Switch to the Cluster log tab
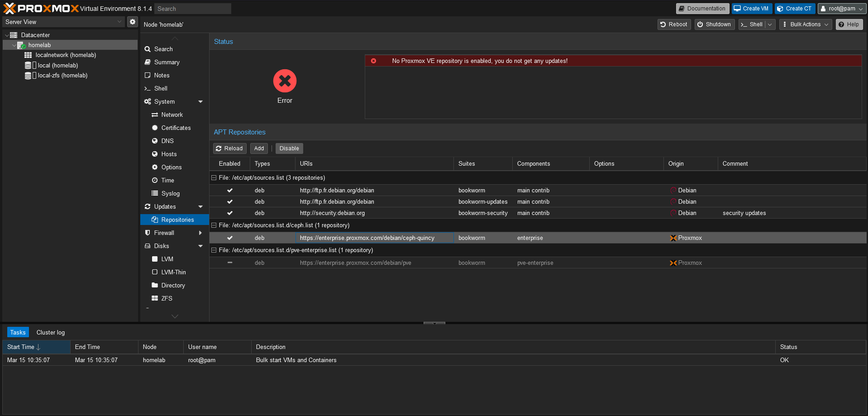 click(50, 332)
